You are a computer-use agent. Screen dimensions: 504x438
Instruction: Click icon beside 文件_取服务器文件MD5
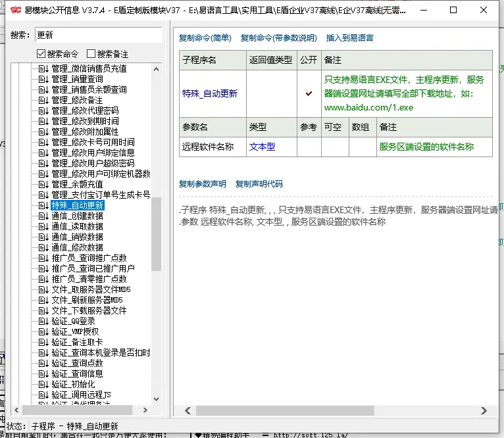coord(43,289)
